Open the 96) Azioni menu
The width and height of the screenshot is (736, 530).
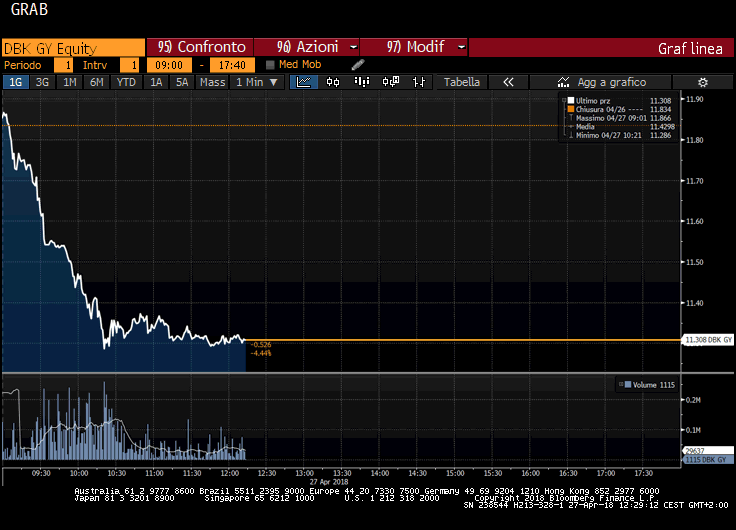(307, 47)
